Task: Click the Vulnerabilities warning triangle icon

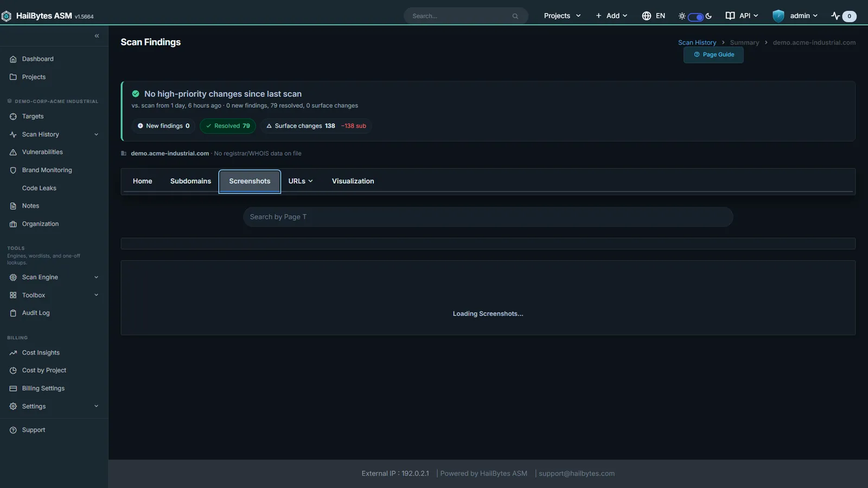Action: coord(13,152)
